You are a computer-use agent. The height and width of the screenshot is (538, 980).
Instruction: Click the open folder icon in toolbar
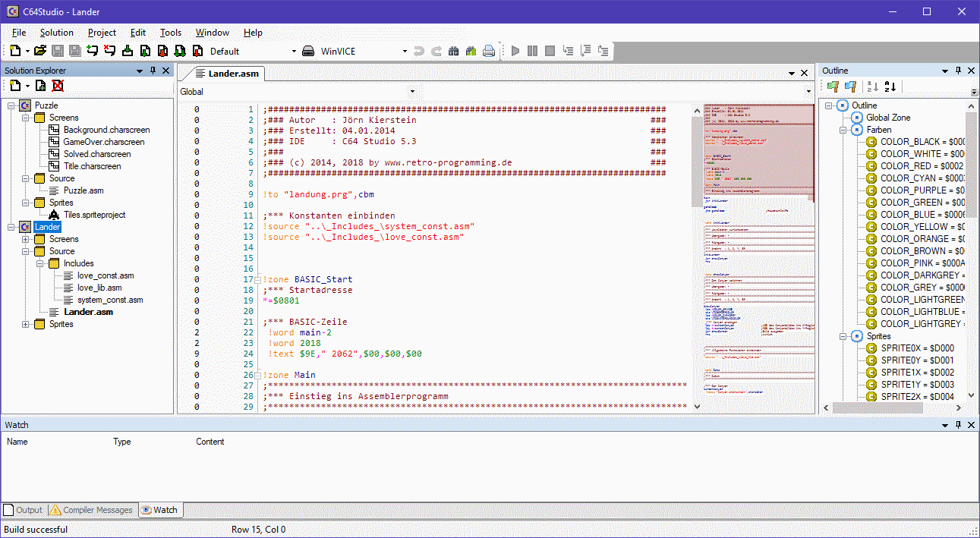point(40,51)
